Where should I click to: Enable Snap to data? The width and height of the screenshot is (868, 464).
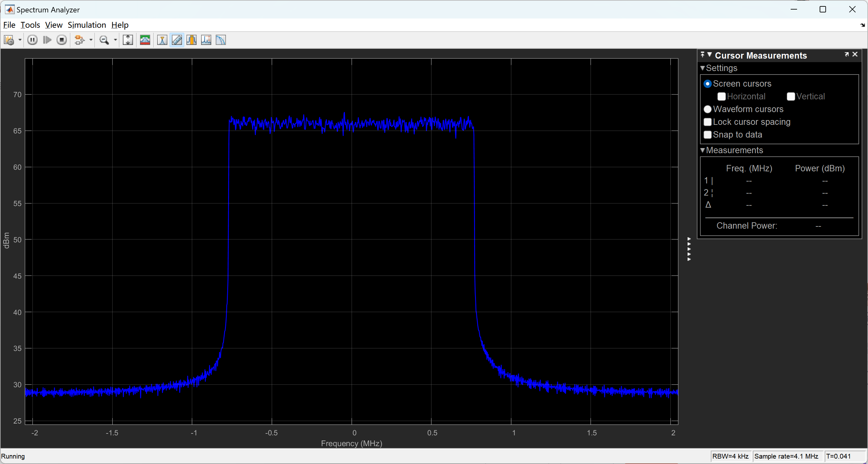pyautogui.click(x=708, y=135)
